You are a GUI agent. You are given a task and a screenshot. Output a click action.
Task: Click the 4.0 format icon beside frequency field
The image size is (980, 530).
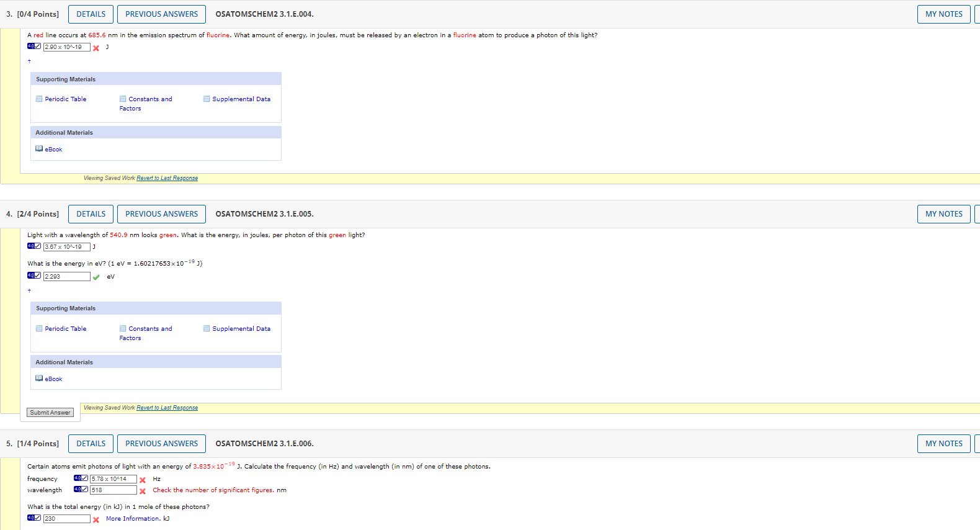tap(81, 478)
